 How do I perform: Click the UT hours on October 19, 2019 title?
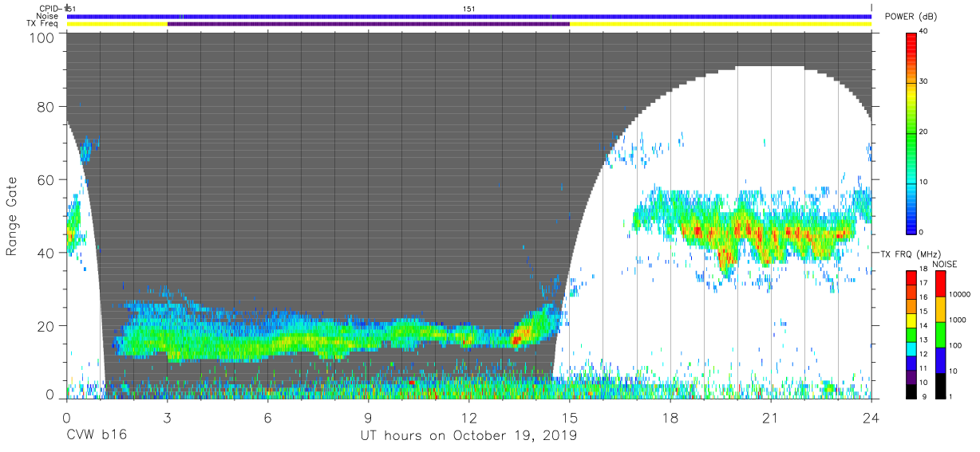pos(468,436)
